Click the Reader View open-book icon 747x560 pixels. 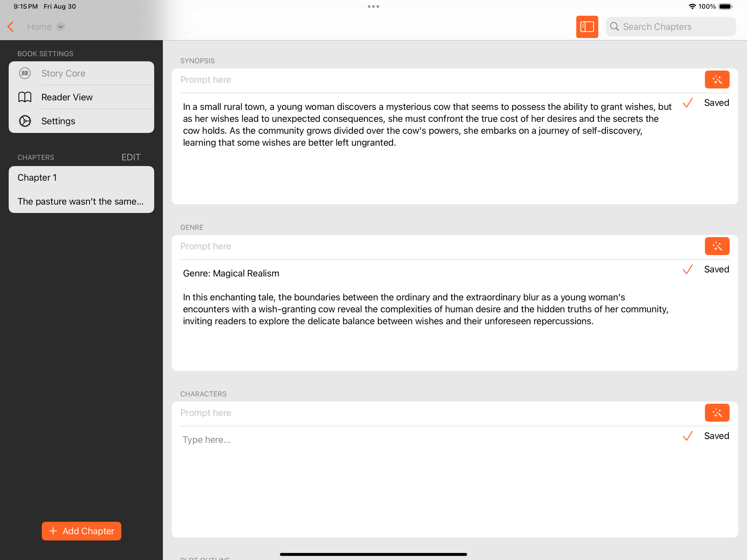click(x=25, y=97)
